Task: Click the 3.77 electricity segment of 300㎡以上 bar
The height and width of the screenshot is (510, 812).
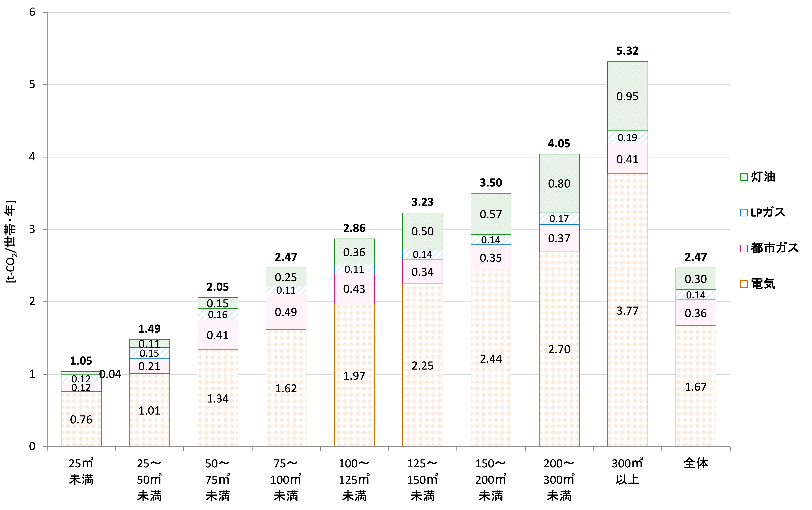Action: [627, 310]
